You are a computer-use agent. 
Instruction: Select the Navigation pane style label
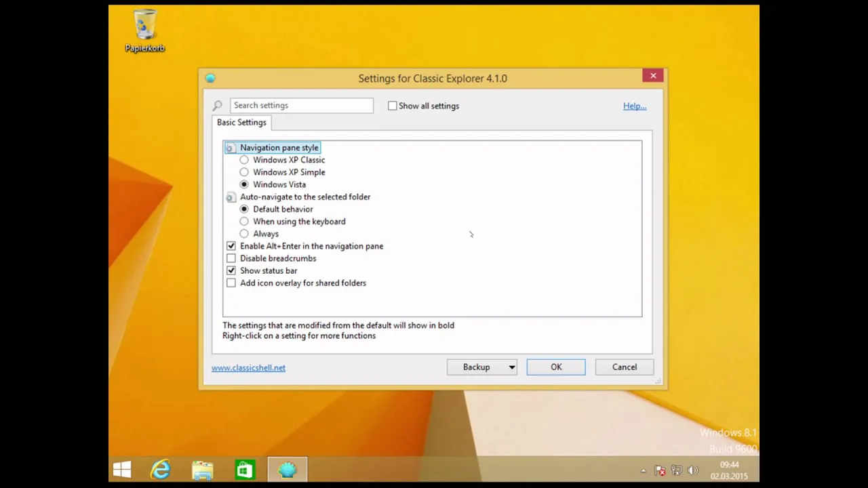(279, 148)
